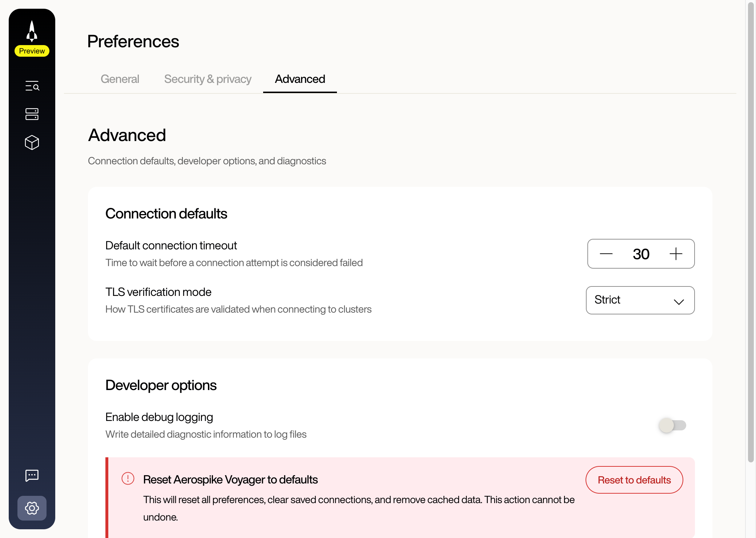This screenshot has width=756, height=538.
Task: Open the settings gear icon
Action: click(x=32, y=508)
